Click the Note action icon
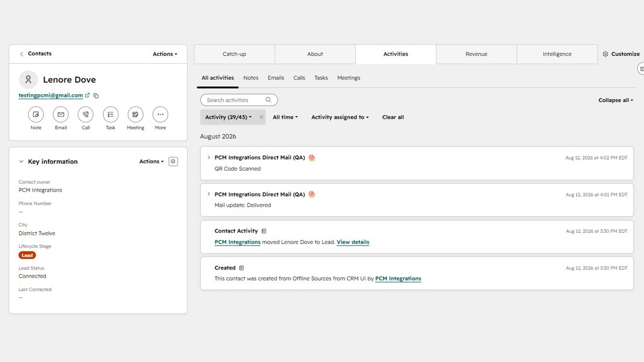 (x=36, y=115)
